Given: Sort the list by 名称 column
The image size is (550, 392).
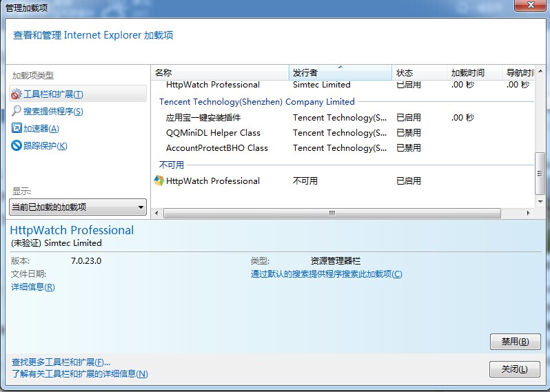Looking at the screenshot, I should [x=219, y=73].
